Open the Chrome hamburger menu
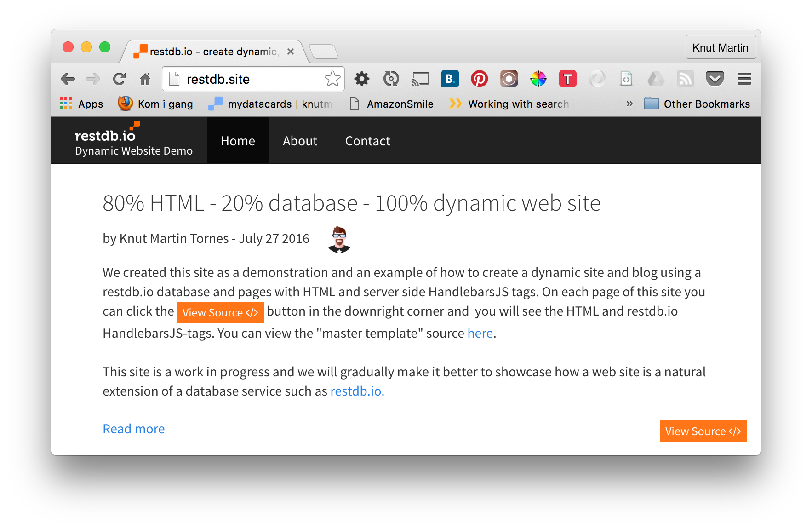This screenshot has width=812, height=529. (x=744, y=79)
